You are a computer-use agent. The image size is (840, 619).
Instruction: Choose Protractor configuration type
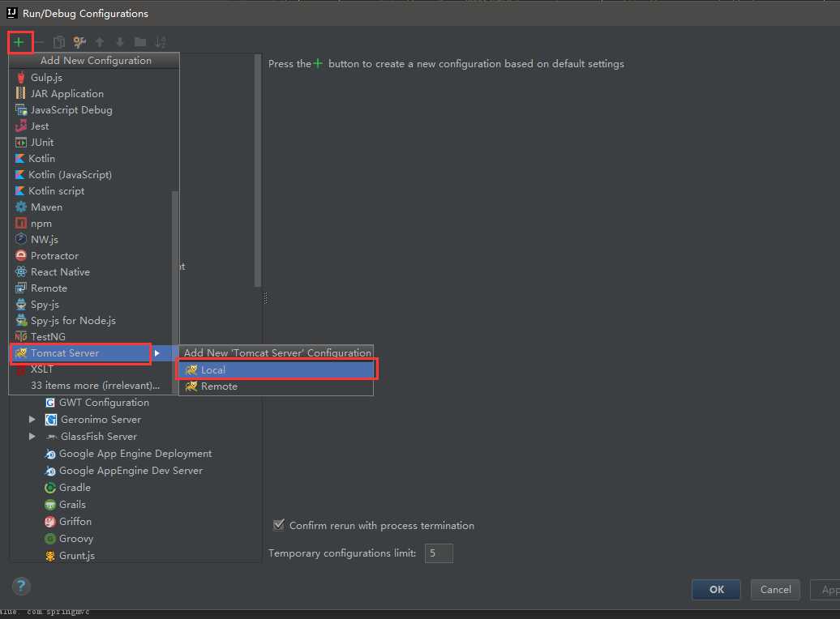coord(91,255)
